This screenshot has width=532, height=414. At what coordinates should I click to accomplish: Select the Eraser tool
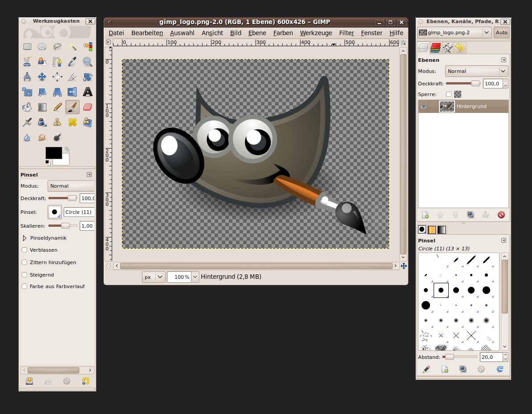coord(87,107)
